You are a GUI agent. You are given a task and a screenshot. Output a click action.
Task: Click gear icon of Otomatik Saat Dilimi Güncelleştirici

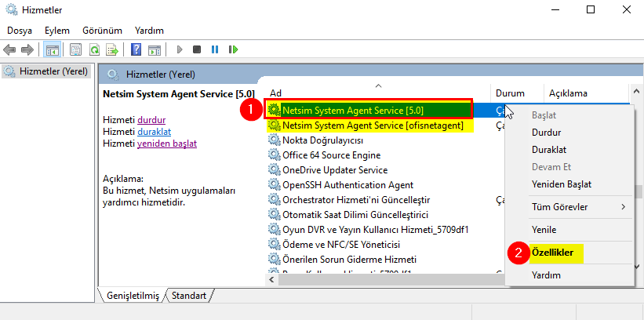pyautogui.click(x=275, y=214)
